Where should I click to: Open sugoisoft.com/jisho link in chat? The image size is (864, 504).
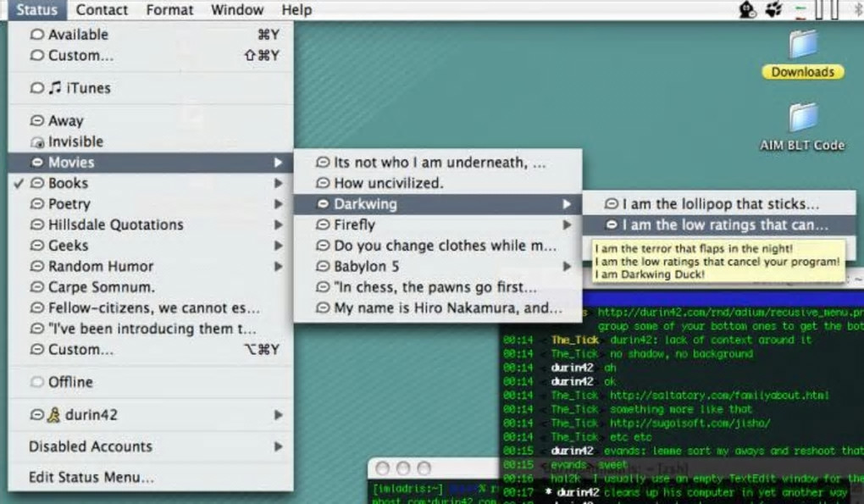coord(690,423)
